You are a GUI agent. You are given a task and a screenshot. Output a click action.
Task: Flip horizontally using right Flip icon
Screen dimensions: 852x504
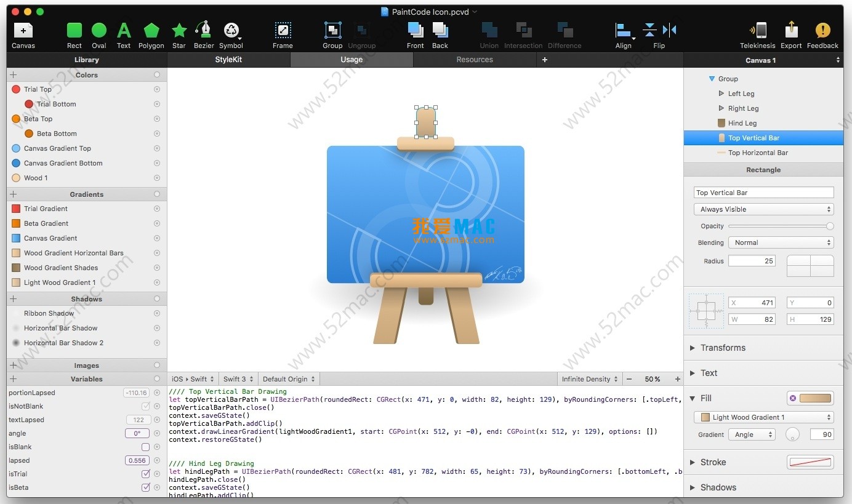(670, 30)
